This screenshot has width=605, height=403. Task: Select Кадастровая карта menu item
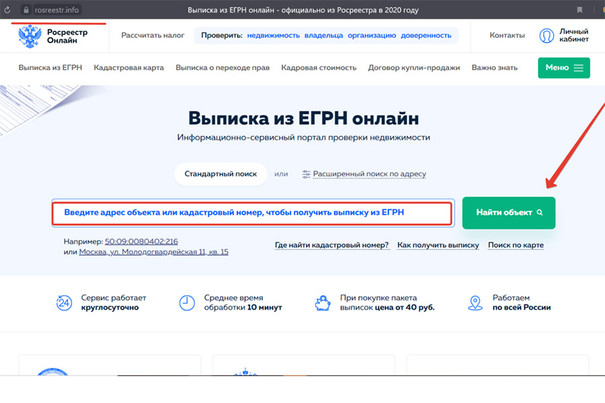click(x=128, y=68)
